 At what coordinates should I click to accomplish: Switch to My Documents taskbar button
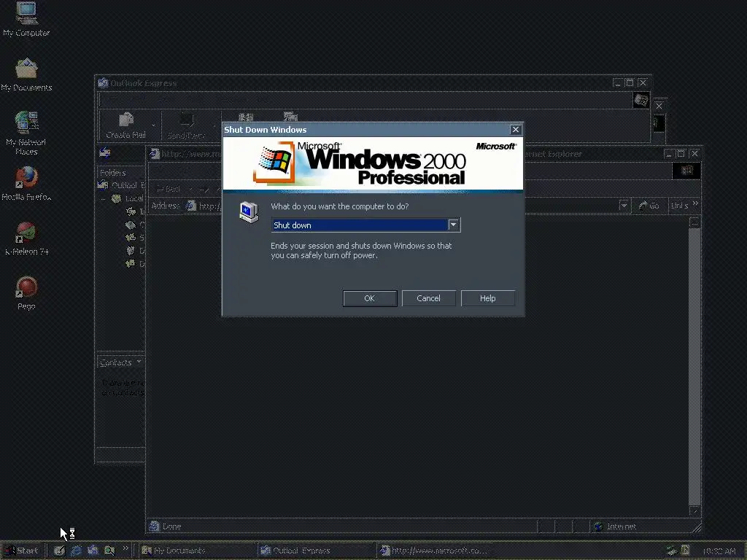tap(196, 551)
